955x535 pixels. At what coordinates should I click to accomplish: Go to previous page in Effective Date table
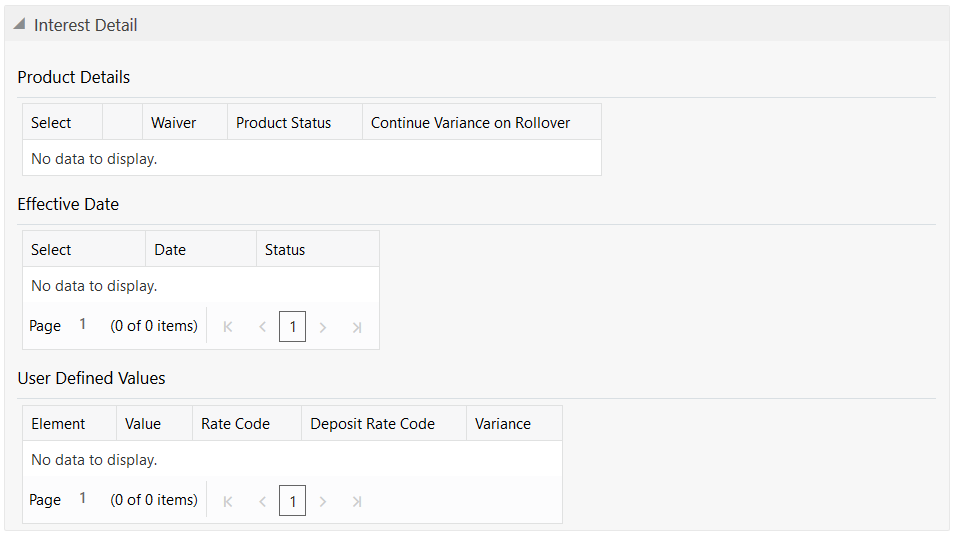[262, 327]
